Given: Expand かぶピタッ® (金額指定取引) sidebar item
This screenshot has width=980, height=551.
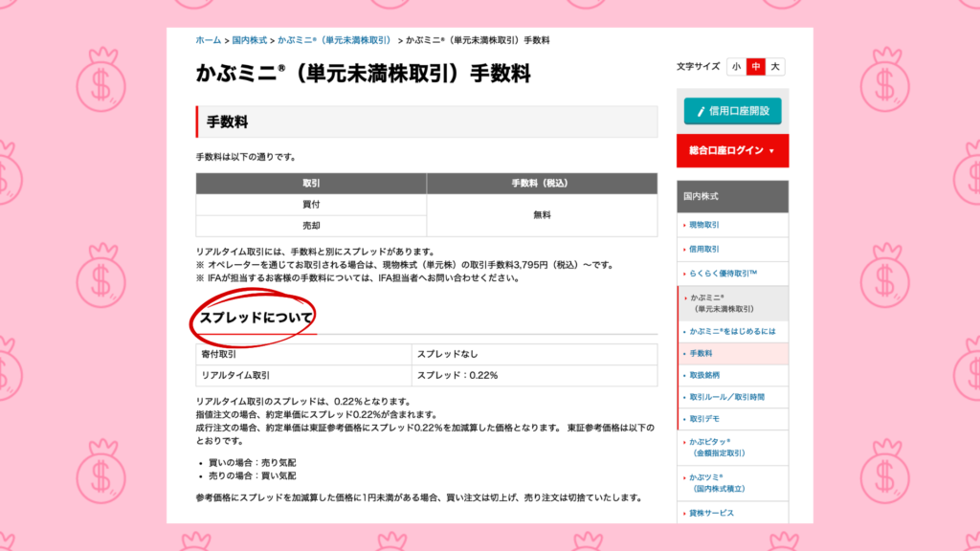Looking at the screenshot, I should 722,447.
